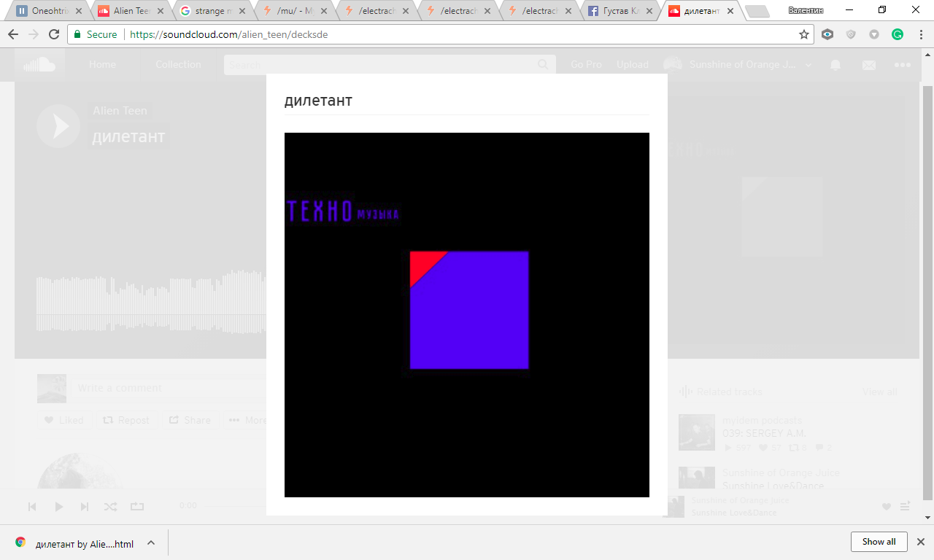Open the messages envelope icon
This screenshot has width=934, height=560.
tap(869, 65)
